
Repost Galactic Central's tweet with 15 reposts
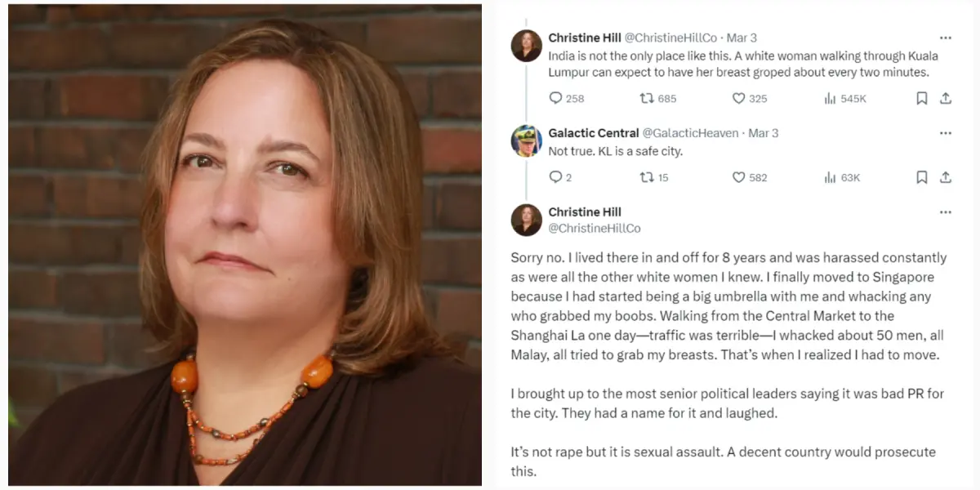click(647, 177)
